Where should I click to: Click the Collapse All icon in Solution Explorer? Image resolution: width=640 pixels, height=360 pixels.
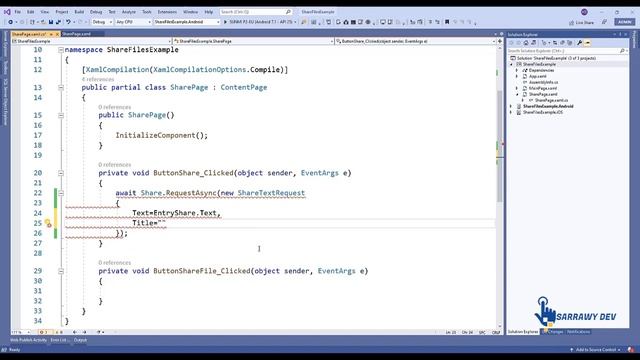[x=562, y=42]
